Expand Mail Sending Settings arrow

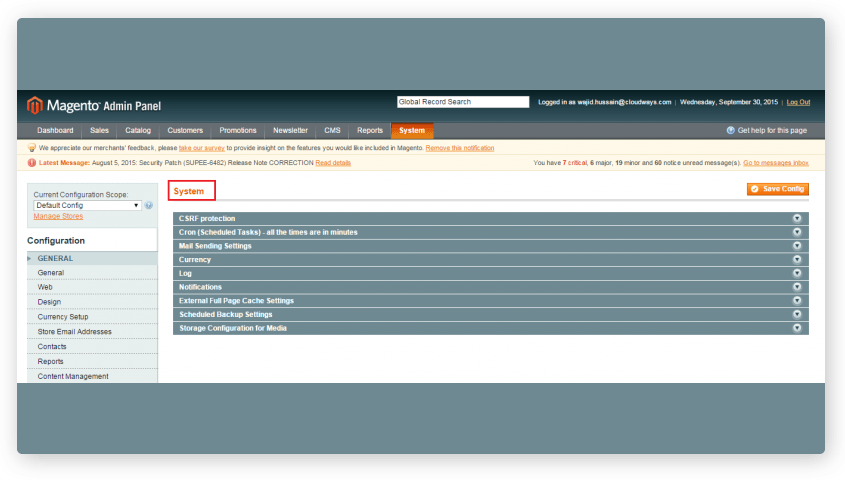796,246
